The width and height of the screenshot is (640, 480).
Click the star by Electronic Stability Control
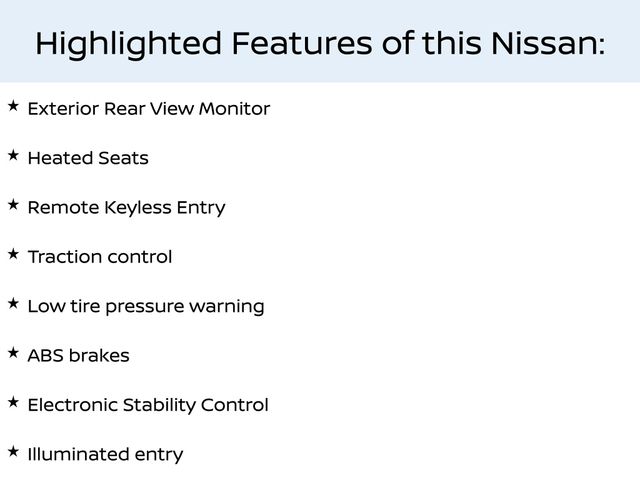coord(12,402)
